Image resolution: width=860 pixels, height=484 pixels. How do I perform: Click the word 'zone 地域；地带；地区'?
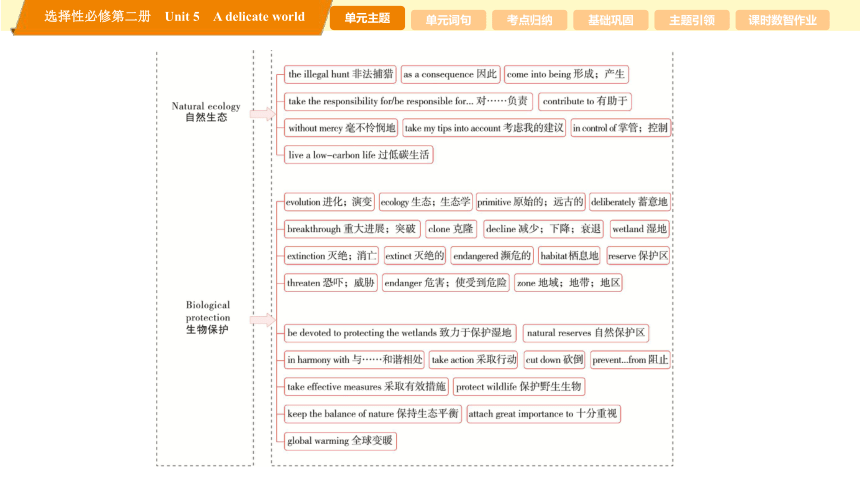[x=568, y=283]
